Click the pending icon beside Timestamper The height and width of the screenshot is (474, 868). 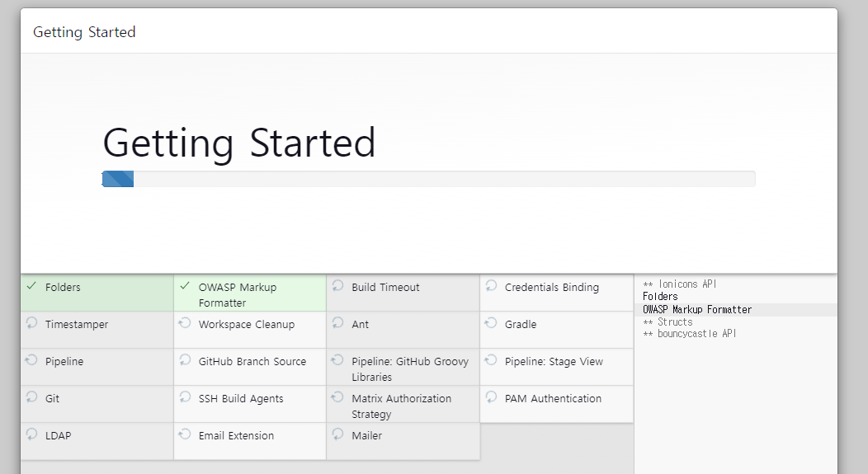click(31, 323)
